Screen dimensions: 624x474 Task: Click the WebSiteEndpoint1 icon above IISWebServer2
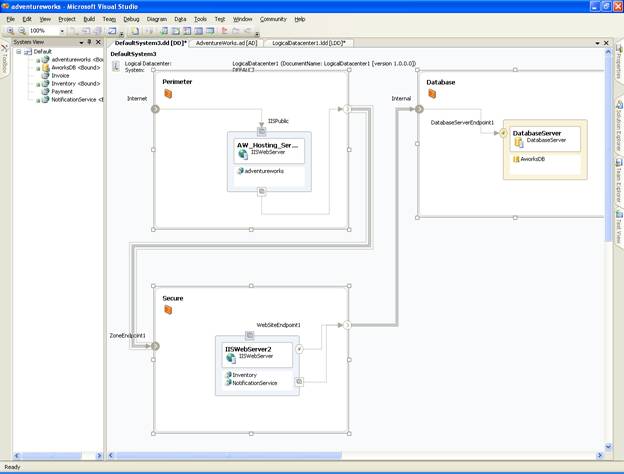pyautogui.click(x=250, y=336)
